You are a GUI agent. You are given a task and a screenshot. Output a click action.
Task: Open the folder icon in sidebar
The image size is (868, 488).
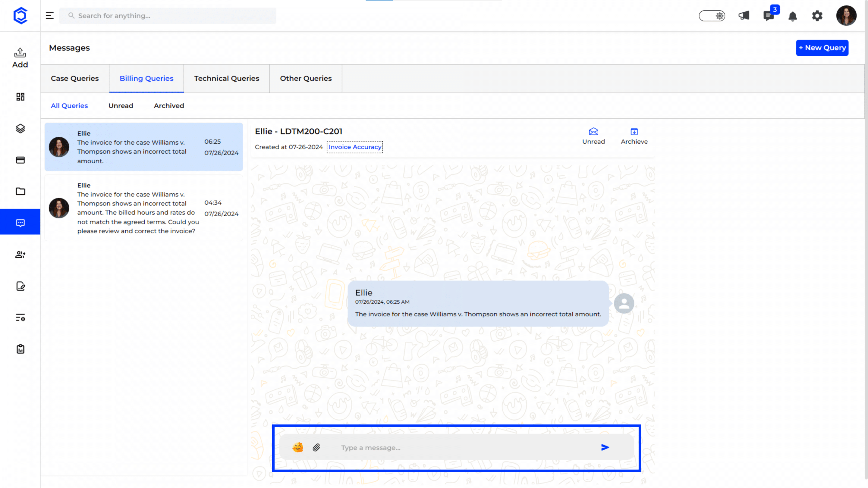point(20,191)
